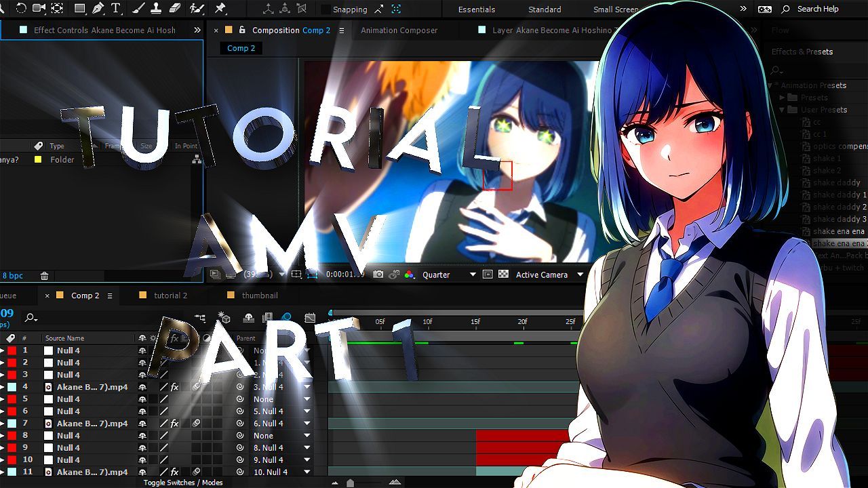Switch to the Essentials workspace
Screen dimensions: 868x488
[477, 9]
